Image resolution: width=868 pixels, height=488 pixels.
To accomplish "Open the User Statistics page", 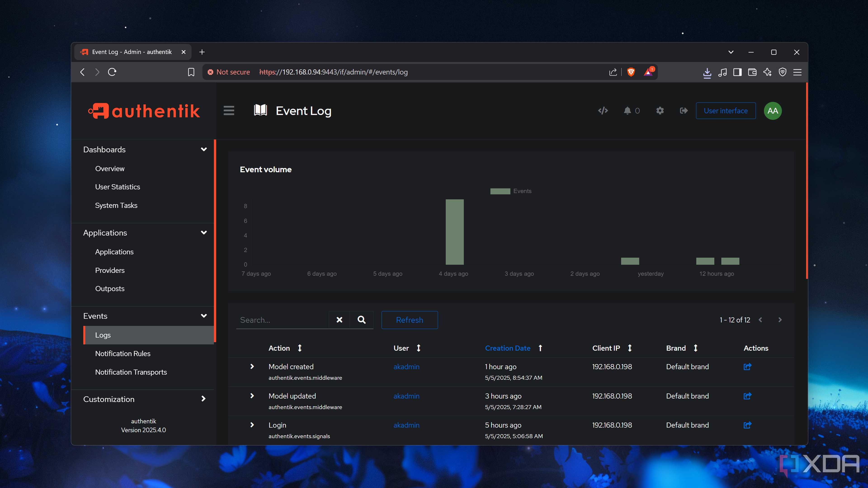I will (x=117, y=187).
